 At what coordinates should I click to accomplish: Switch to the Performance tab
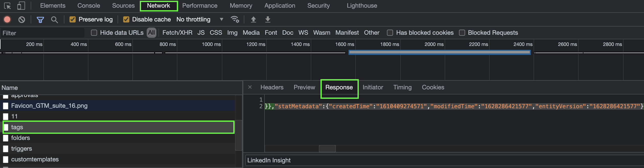(200, 6)
